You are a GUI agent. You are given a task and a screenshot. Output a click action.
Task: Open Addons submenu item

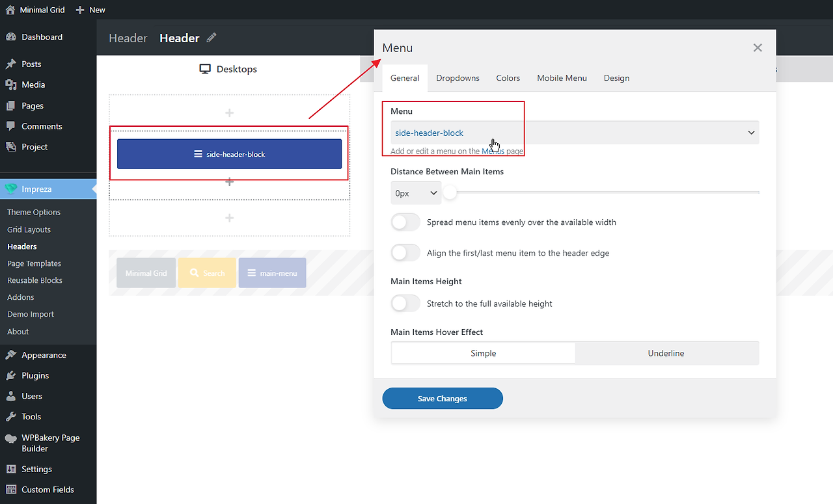[x=21, y=297]
